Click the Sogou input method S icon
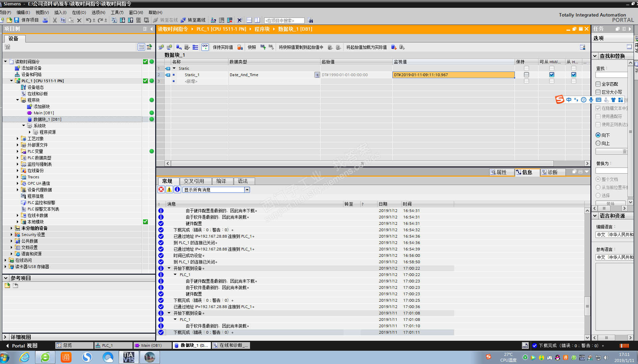Viewport: 638px width, 364px height. coord(560,99)
